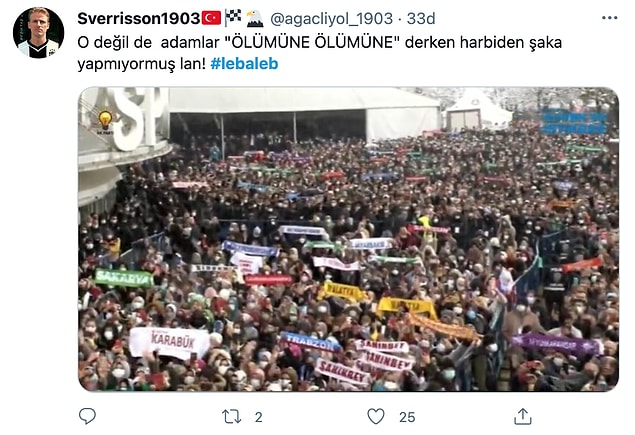Click the like count showing 25
This screenshot has height=435, width=635.
(407, 417)
